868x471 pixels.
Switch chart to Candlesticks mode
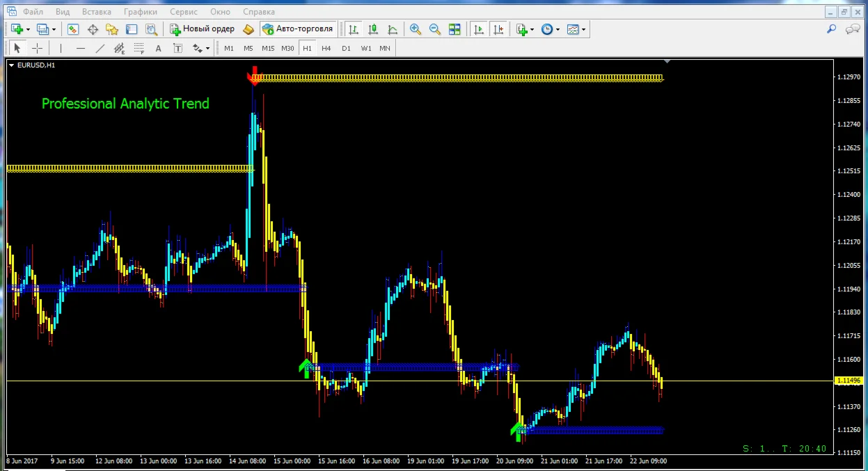[373, 29]
